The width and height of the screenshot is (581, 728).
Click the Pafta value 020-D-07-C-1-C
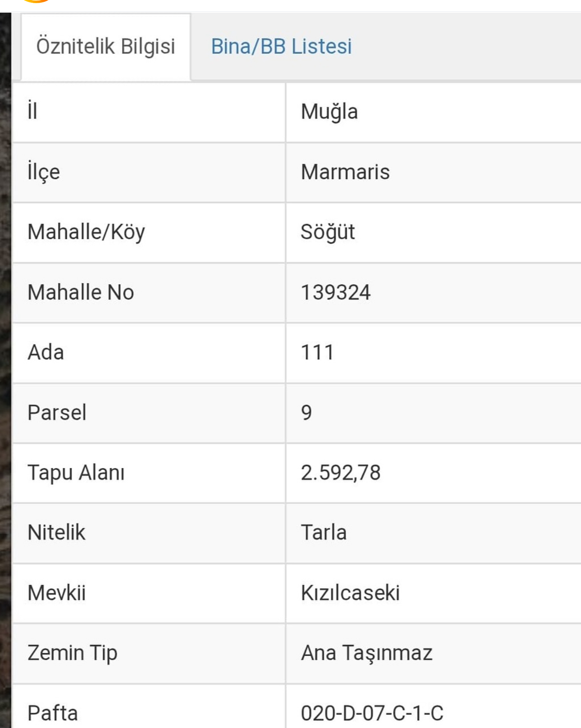pos(372,713)
